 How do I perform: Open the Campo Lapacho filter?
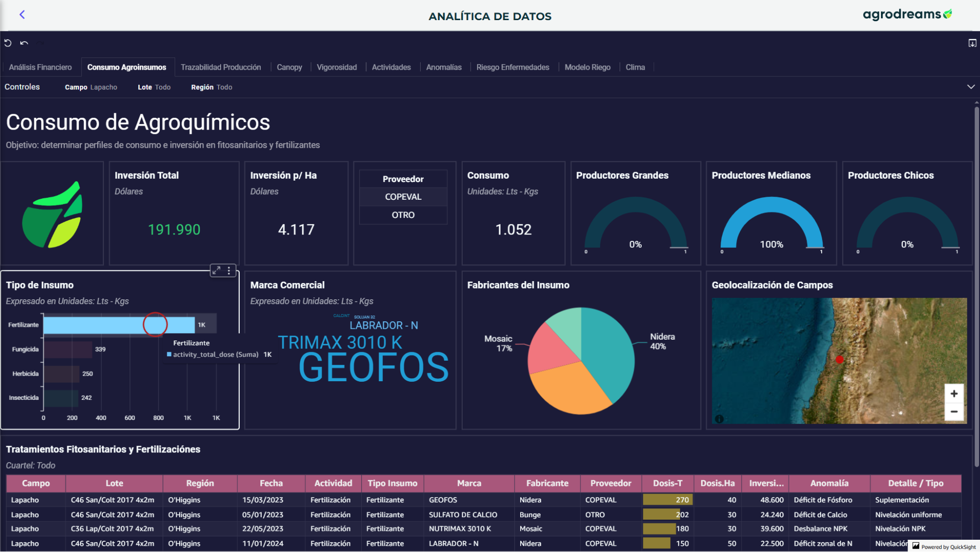91,87
